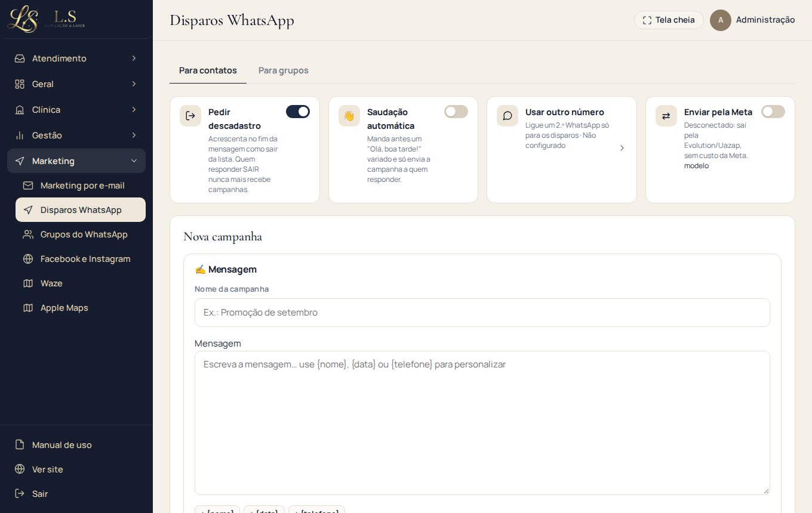This screenshot has width=812, height=513.
Task: Open the modelo link in Enviar pela Meta
Action: (696, 166)
